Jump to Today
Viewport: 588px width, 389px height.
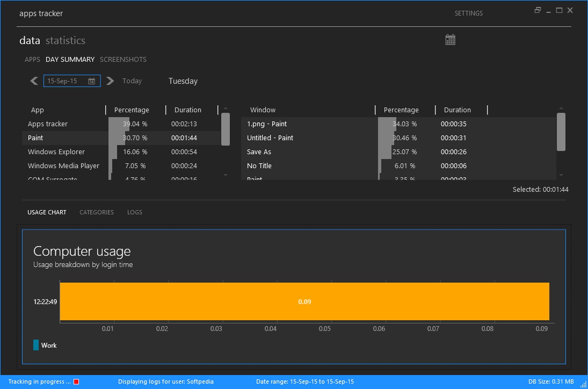132,81
